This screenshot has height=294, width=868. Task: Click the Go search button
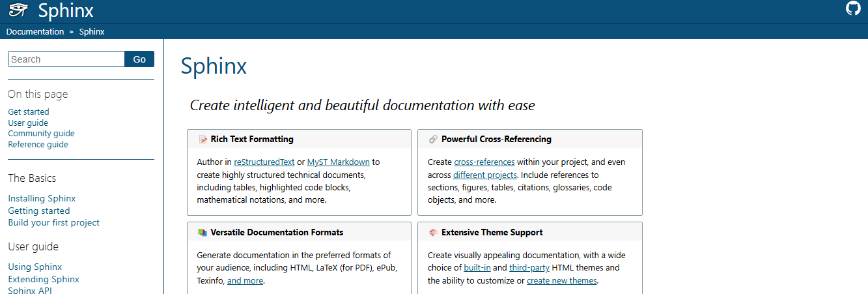click(x=139, y=59)
